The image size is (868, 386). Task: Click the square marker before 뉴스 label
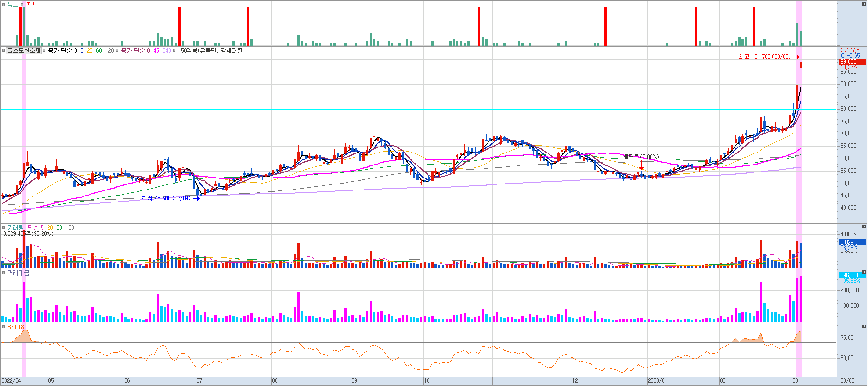pyautogui.click(x=4, y=5)
